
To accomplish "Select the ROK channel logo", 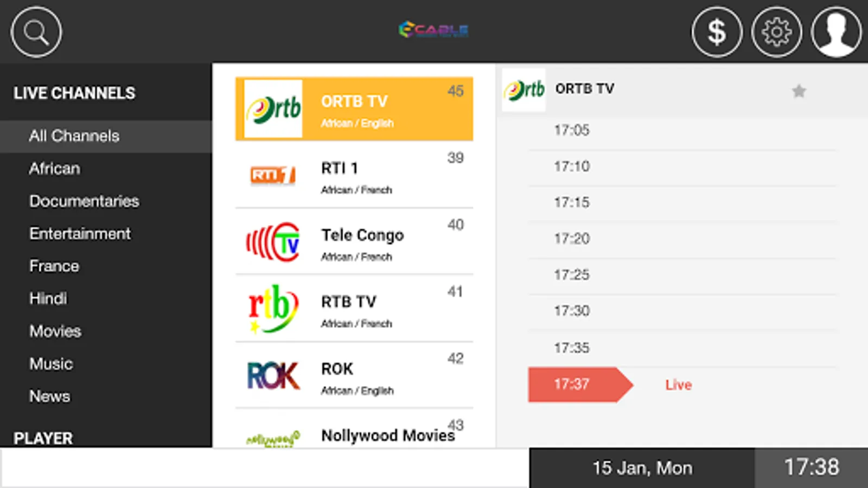I will point(273,375).
